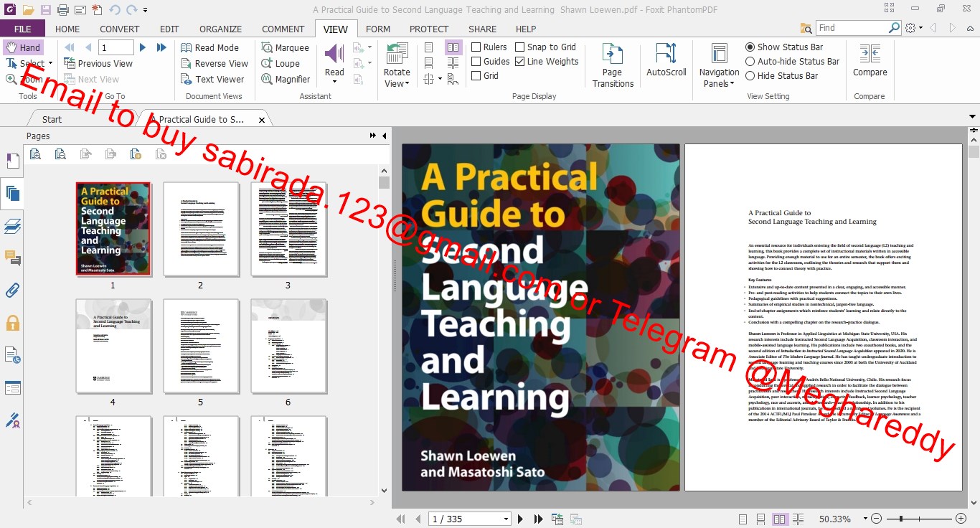Open Attachments panel paperclip icon
Viewport: 980px width, 528px height.
click(12, 291)
